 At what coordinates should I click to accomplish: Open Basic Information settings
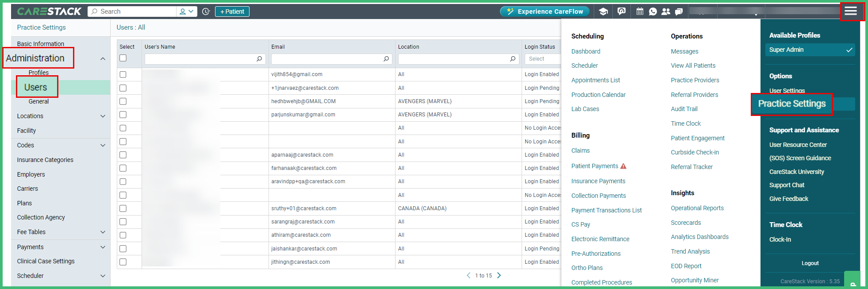(41, 44)
